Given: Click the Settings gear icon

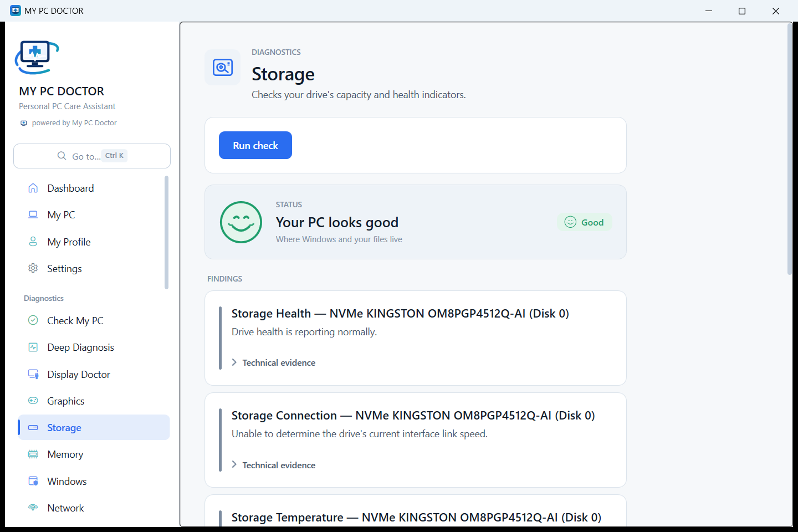Looking at the screenshot, I should pyautogui.click(x=33, y=268).
